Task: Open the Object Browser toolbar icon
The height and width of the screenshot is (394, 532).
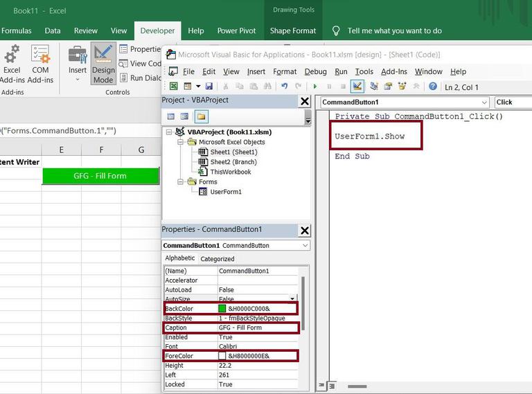Action: point(402,87)
